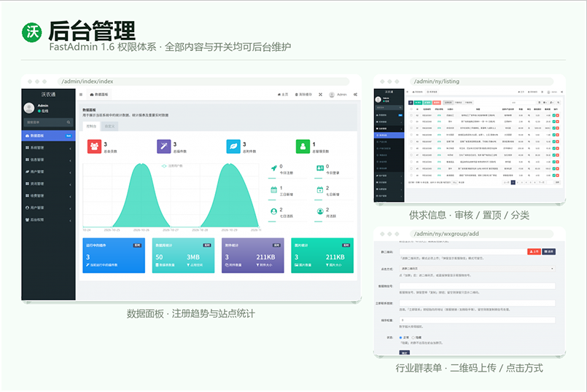The image size is (587, 392).
Task: Expand the leaf-icon dashboard sidebar menu item
Action: point(48,172)
